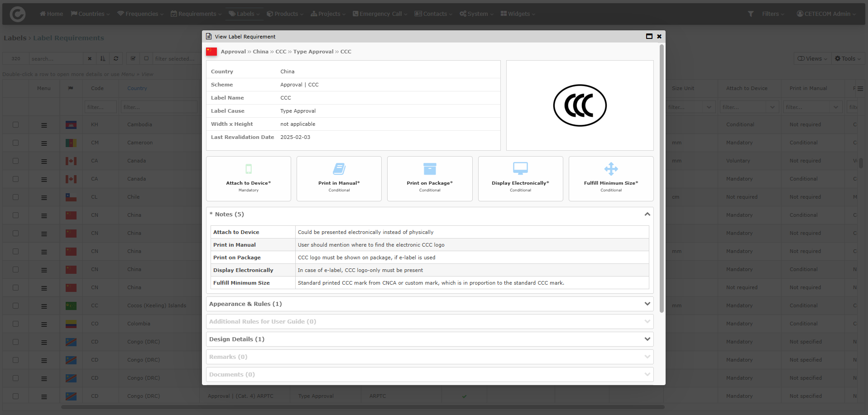Click the Labels breadcrumb link

click(x=15, y=38)
